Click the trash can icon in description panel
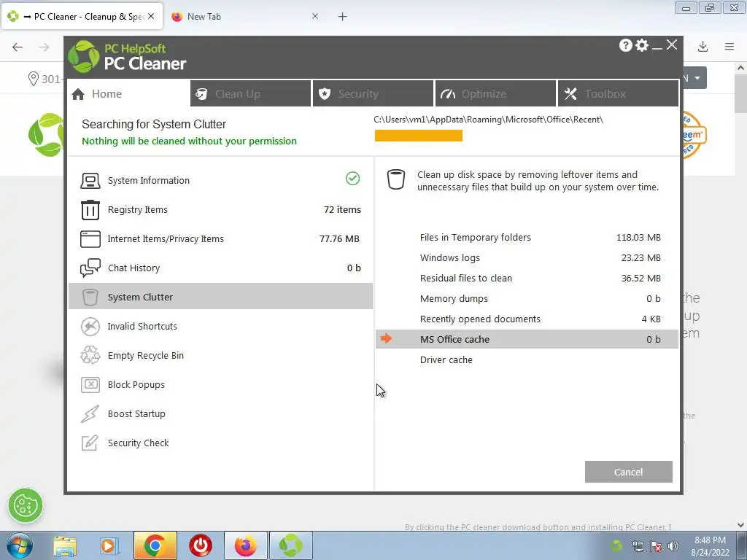Viewport: 747px width, 560px height. tap(396, 179)
